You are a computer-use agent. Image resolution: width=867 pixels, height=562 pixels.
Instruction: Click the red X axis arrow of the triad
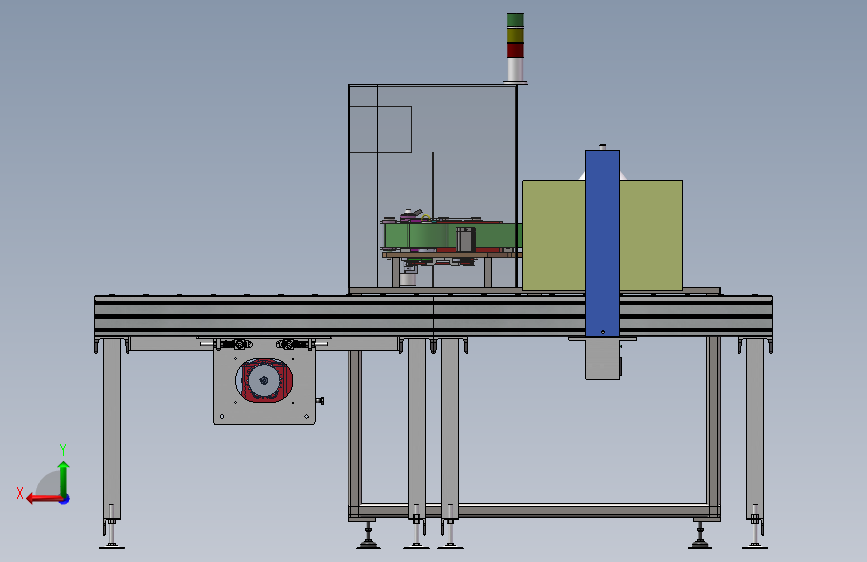point(43,499)
